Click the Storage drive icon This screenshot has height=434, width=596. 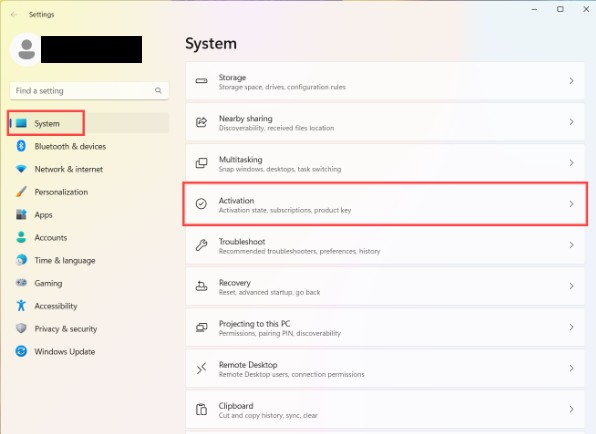coord(201,81)
